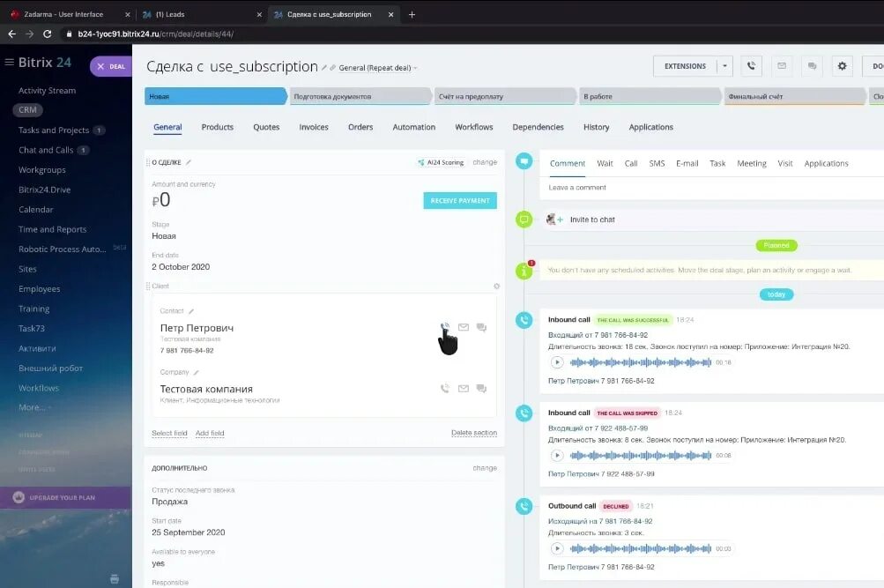Open the General (Repeat deal) pipeline dropdown
The height and width of the screenshot is (588, 884).
tap(378, 68)
